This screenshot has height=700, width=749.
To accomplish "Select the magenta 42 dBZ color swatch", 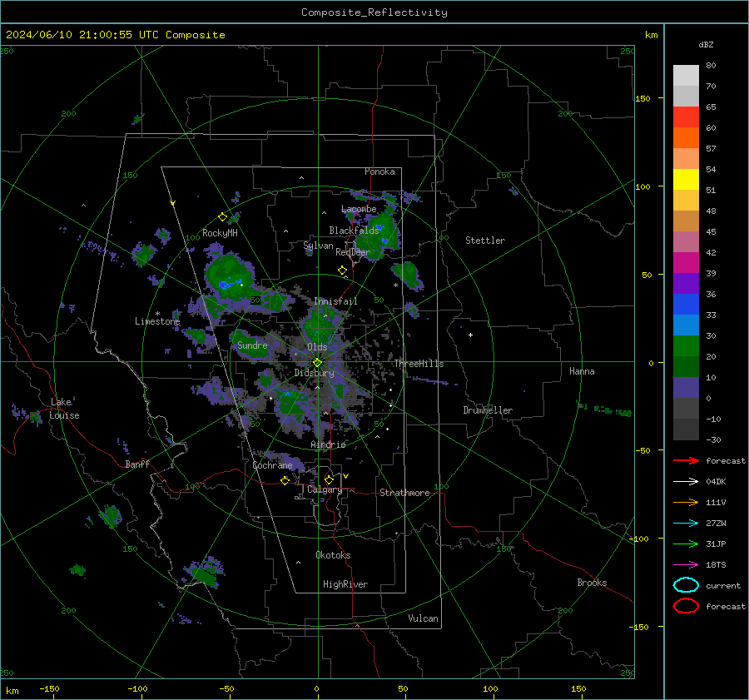I will [686, 262].
